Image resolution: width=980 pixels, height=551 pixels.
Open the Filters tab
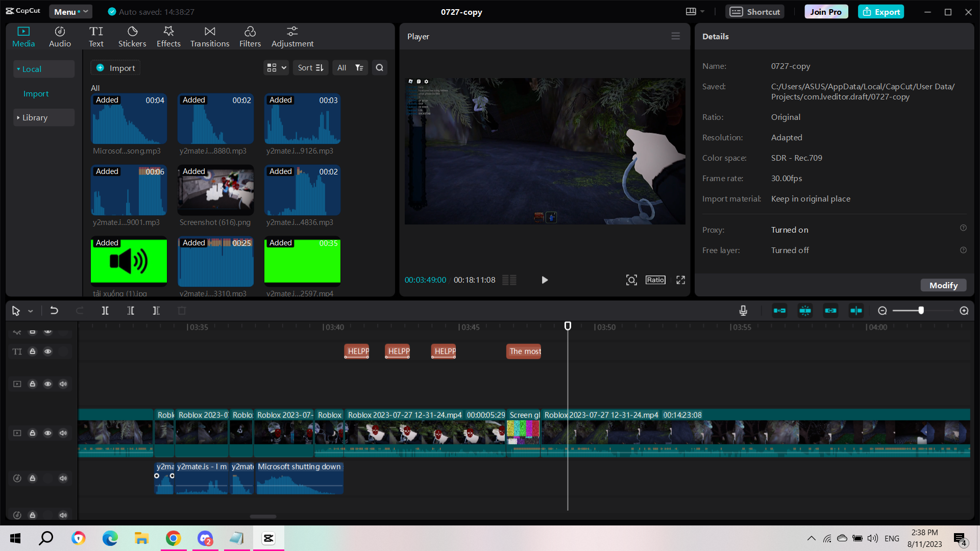[x=250, y=37]
